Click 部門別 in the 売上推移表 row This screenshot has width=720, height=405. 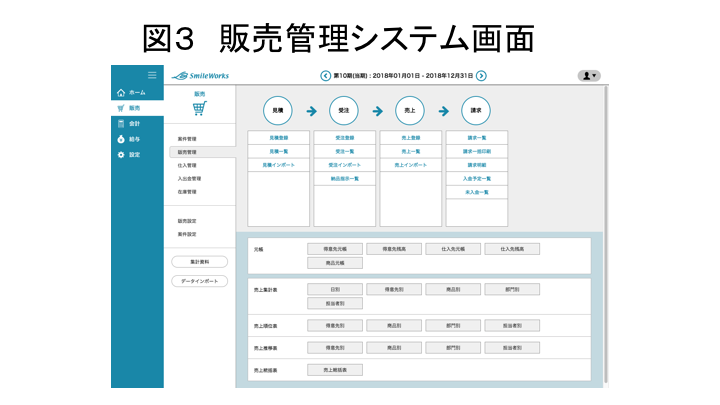[453, 348]
